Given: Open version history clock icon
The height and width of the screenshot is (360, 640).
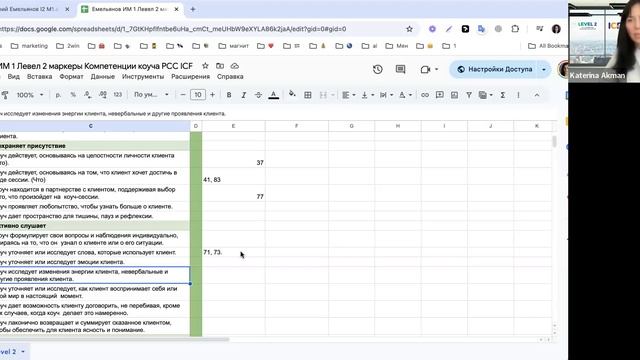Looking at the screenshot, I should pos(378,69).
